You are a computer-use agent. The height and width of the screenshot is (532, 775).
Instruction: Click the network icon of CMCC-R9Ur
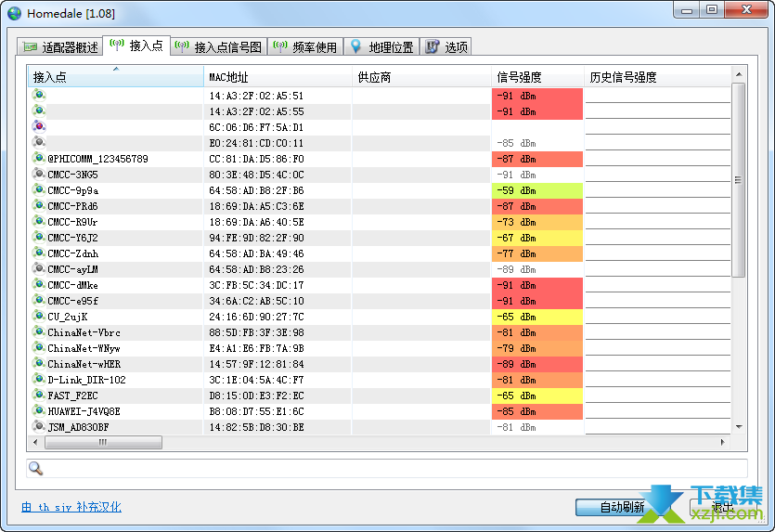pos(39,222)
